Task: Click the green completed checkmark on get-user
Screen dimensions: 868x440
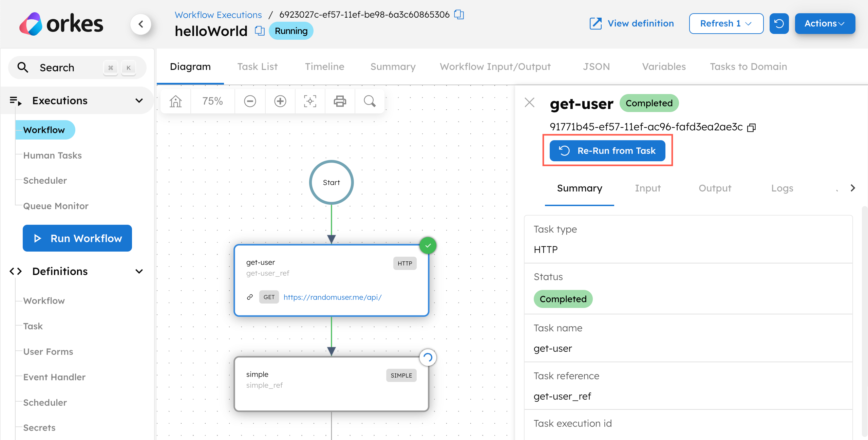Action: click(428, 245)
